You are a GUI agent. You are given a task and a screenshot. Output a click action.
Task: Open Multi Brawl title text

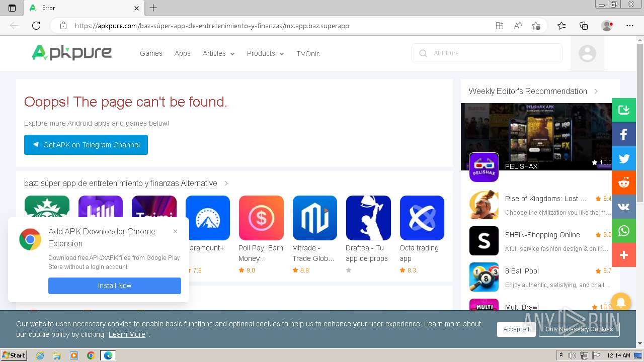pos(522,307)
